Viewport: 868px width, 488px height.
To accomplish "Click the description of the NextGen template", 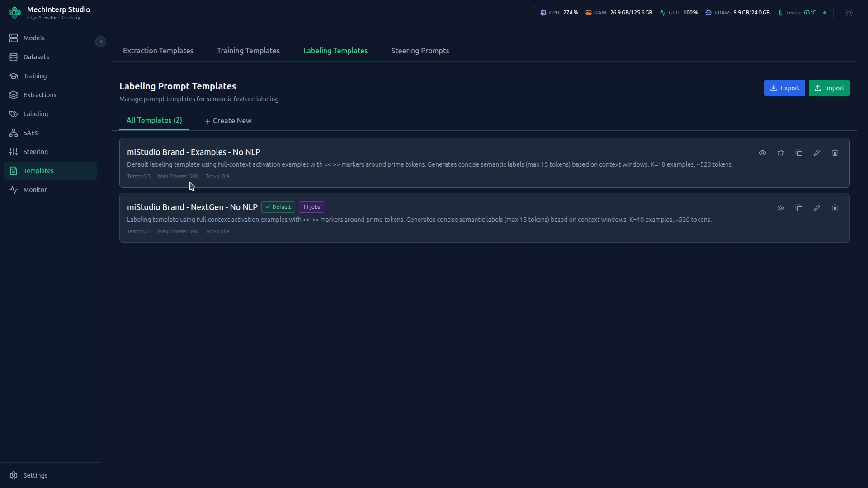I will point(419,220).
